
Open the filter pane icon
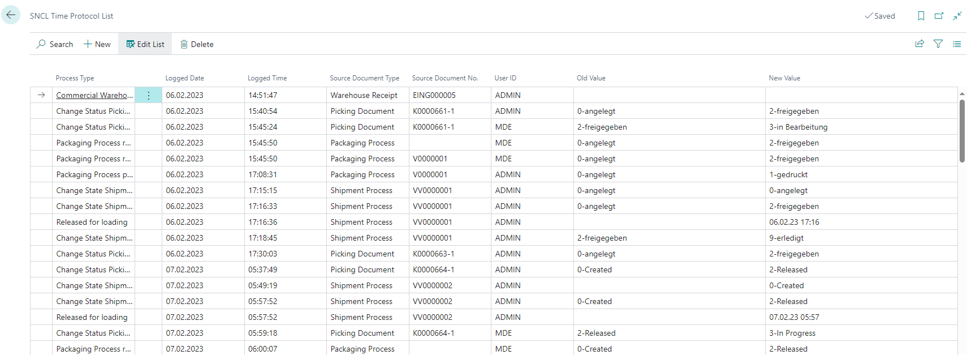938,44
